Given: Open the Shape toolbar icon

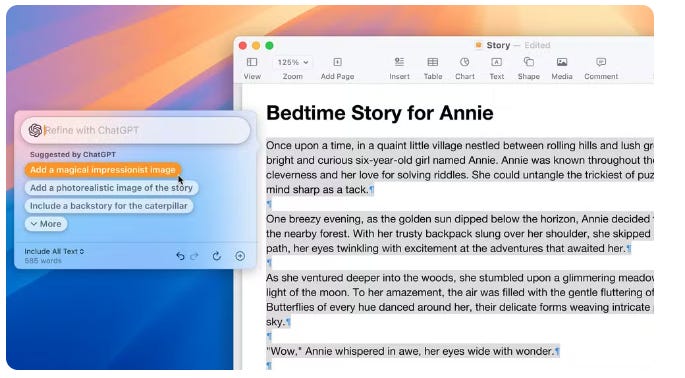Looking at the screenshot, I should coord(529,62).
